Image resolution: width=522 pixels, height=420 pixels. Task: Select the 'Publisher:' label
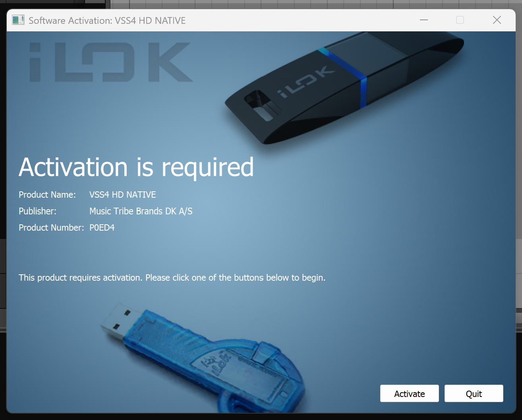pyautogui.click(x=38, y=211)
